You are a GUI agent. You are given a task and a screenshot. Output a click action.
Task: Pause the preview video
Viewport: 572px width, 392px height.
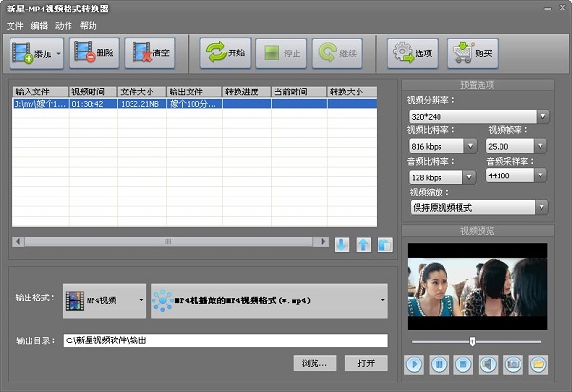click(x=439, y=364)
